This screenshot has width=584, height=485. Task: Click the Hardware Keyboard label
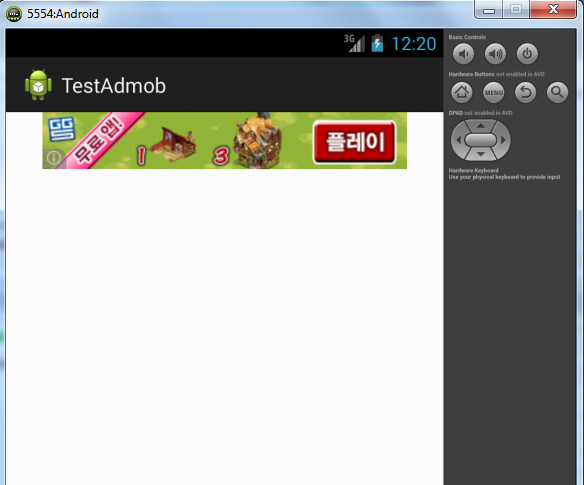click(473, 170)
